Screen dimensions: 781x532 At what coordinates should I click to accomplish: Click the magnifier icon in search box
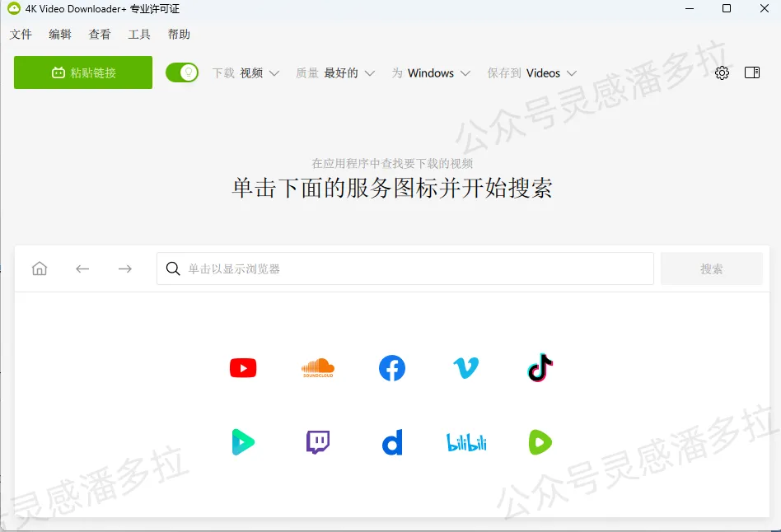click(x=173, y=268)
